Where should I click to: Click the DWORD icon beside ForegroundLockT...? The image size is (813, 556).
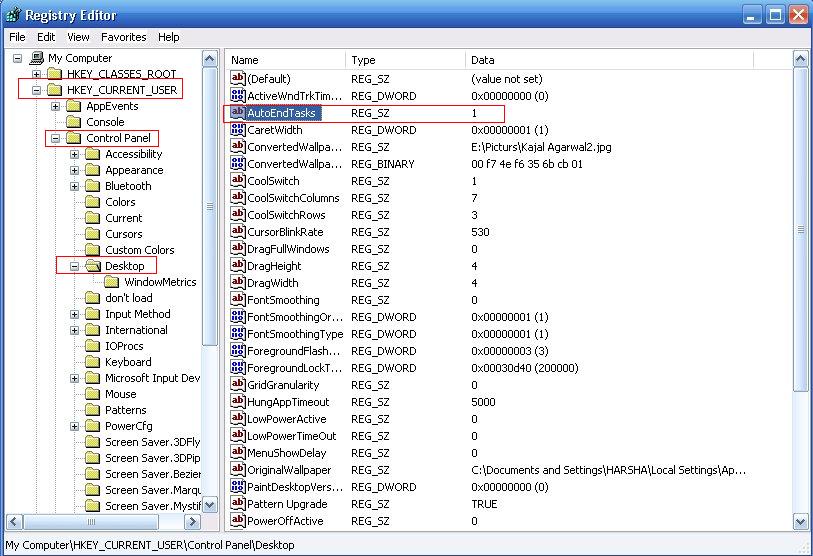238,368
